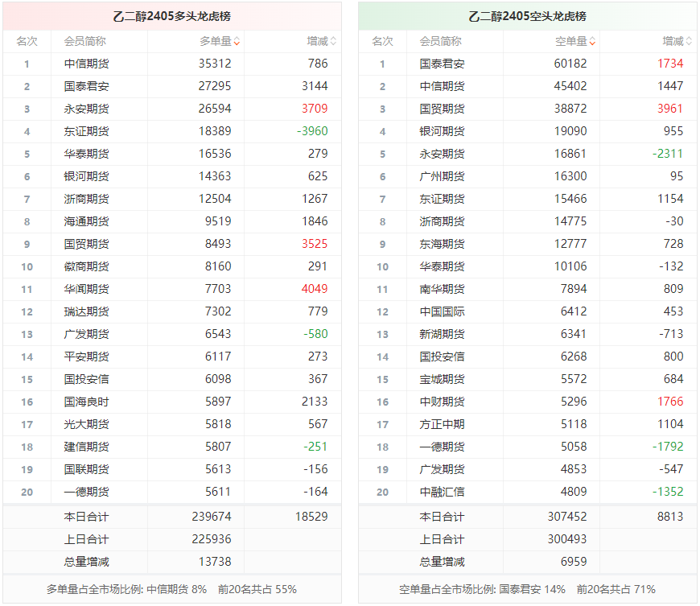
Task: Select 海通期货 in long ranking
Action: tap(86, 221)
